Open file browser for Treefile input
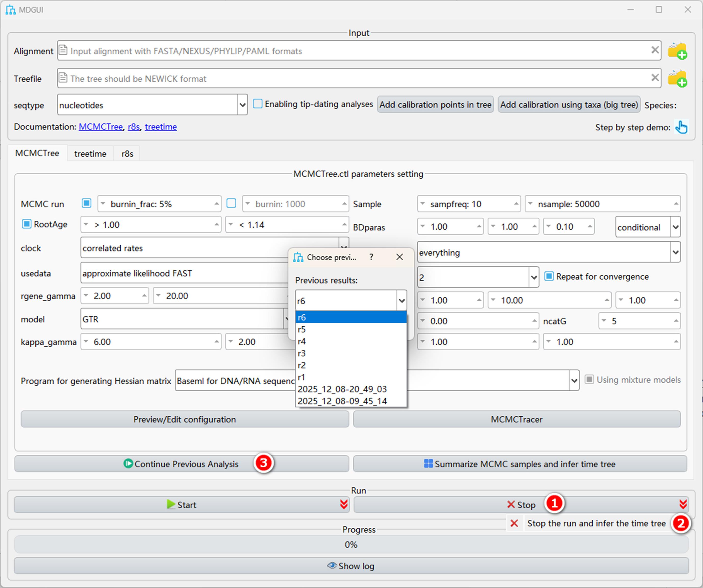This screenshot has height=588, width=703. coord(677,79)
